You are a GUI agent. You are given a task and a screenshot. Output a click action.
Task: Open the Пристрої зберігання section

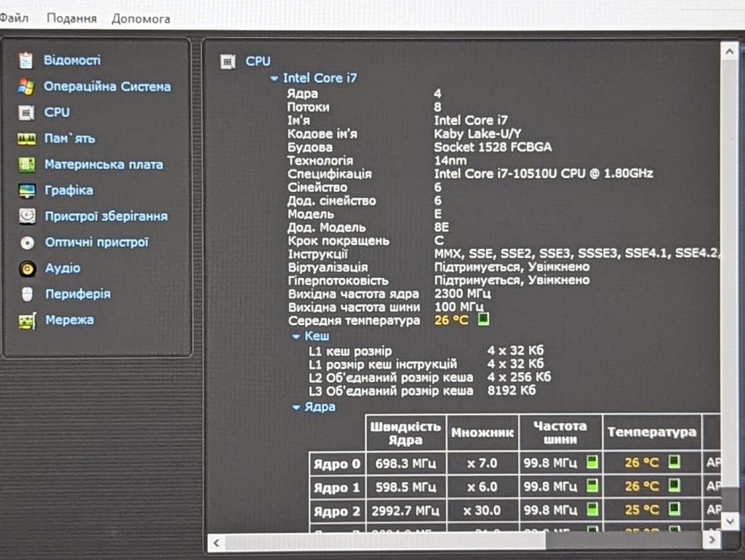(x=107, y=216)
